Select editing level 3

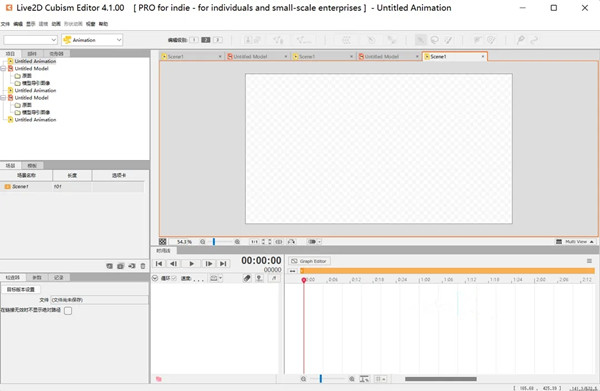(x=218, y=40)
